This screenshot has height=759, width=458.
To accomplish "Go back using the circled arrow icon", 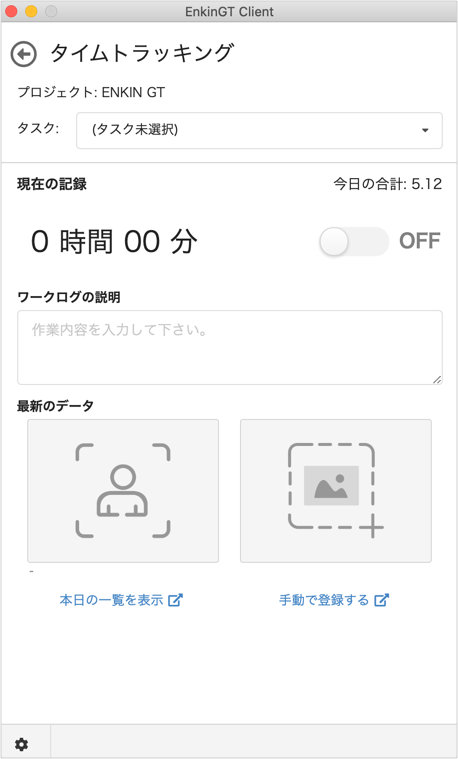I will tap(24, 54).
